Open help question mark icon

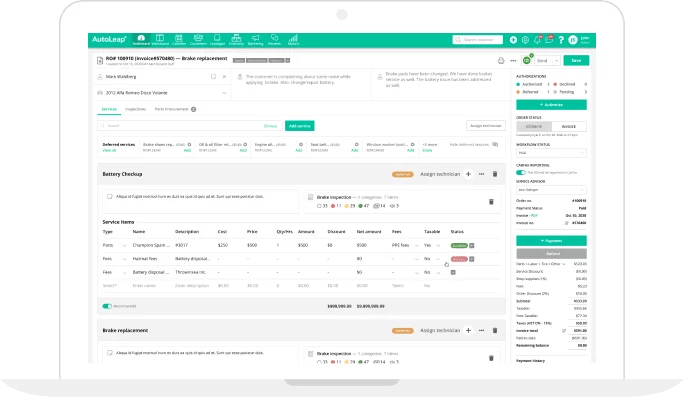(x=561, y=40)
